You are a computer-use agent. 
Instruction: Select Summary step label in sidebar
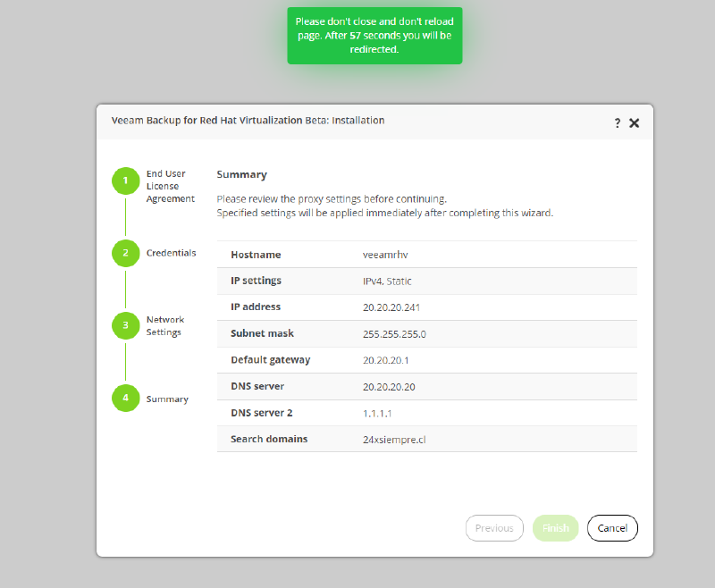pyautogui.click(x=167, y=399)
